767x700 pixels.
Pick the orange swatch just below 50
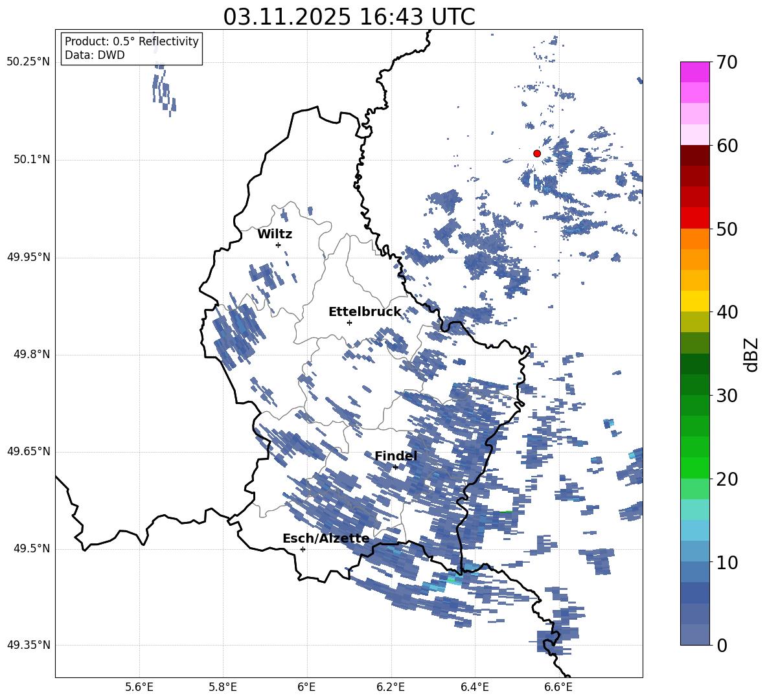click(x=694, y=239)
